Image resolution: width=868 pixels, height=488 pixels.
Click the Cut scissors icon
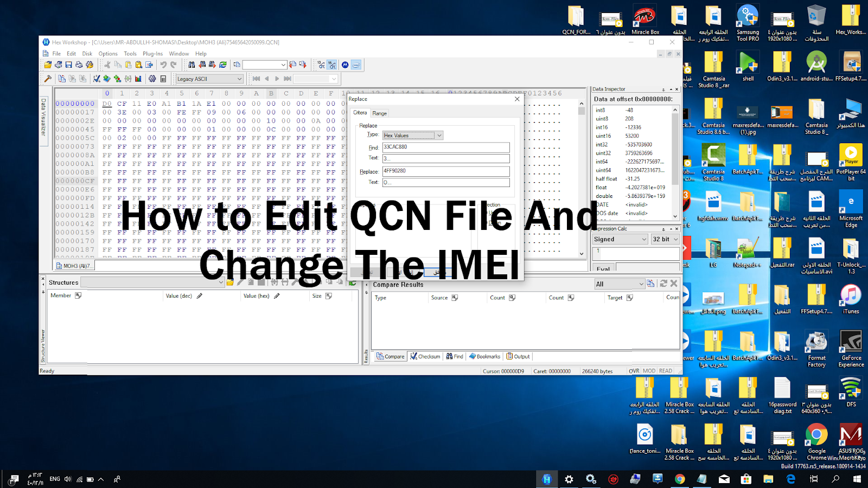click(x=108, y=64)
